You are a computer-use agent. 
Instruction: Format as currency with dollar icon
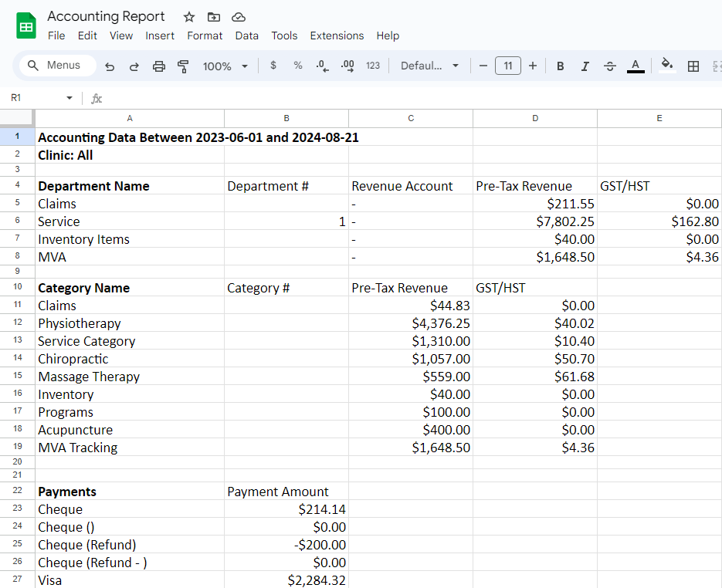click(273, 66)
